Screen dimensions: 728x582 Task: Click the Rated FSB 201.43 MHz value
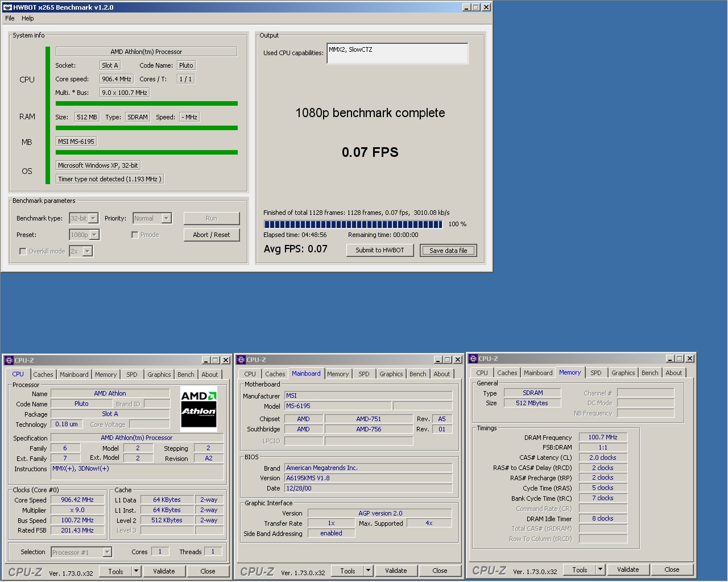point(78,530)
